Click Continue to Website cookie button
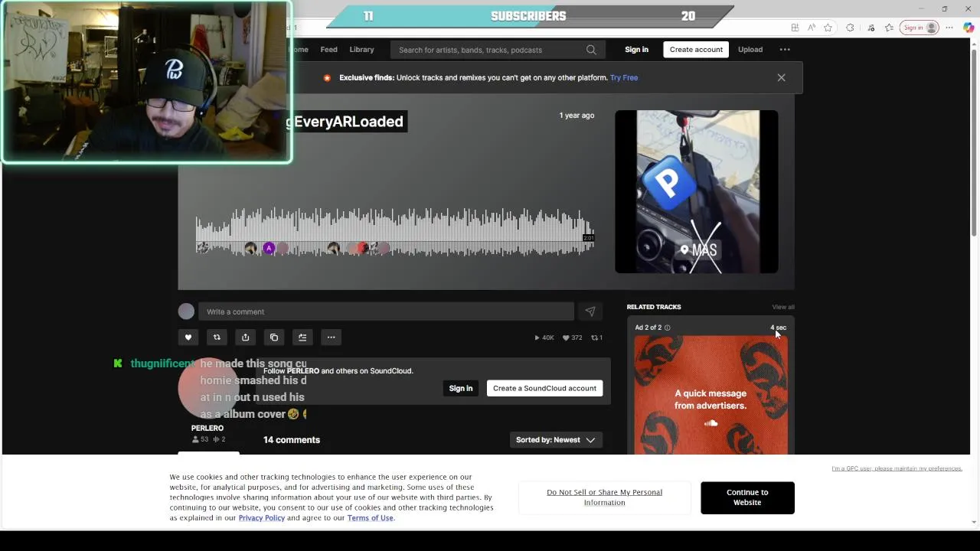Image resolution: width=980 pixels, height=551 pixels. [747, 497]
